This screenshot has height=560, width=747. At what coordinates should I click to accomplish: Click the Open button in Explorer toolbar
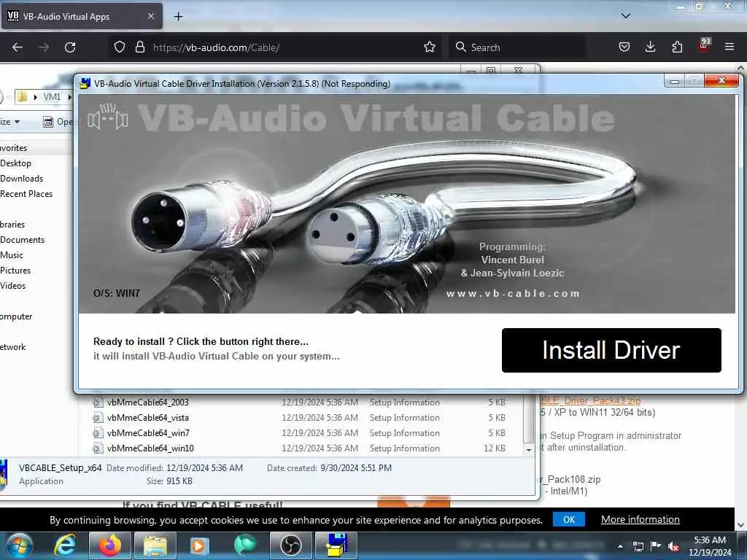[x=58, y=122]
